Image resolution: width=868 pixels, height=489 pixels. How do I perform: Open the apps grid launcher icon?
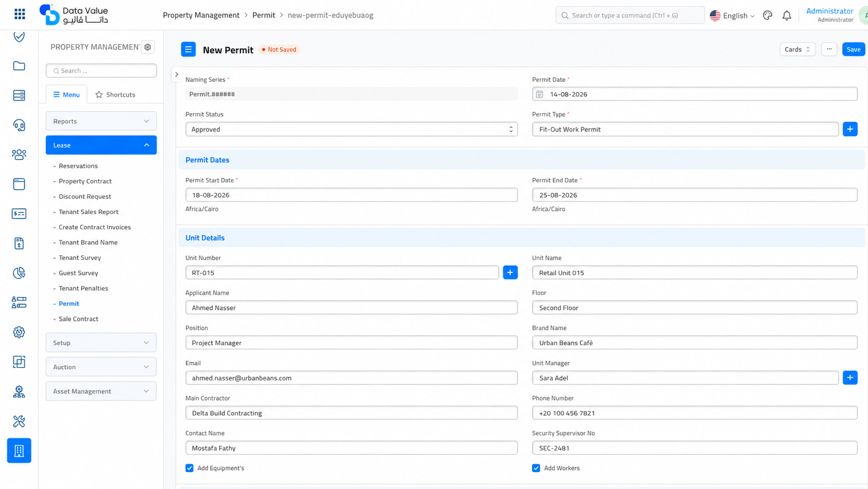click(20, 14)
